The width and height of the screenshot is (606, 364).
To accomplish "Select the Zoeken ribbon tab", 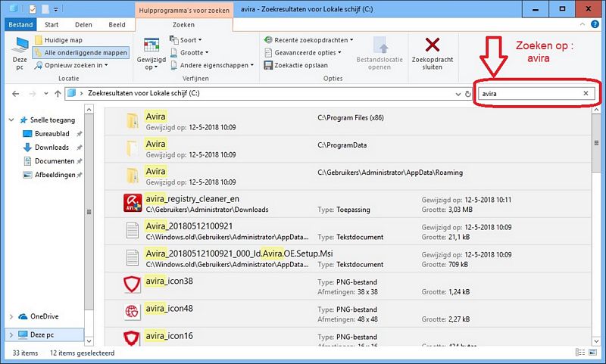I will (x=183, y=25).
